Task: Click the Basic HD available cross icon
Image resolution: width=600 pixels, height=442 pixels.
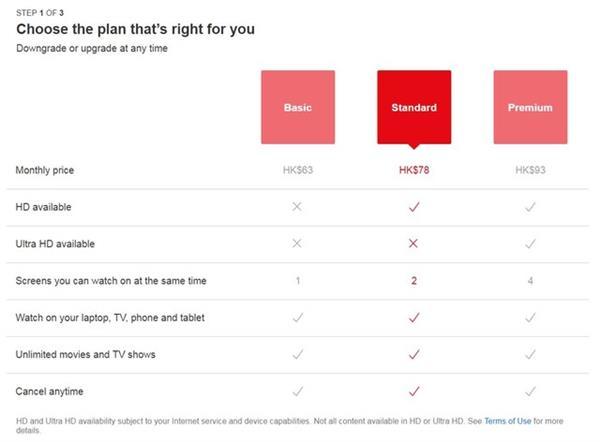Action: (297, 207)
